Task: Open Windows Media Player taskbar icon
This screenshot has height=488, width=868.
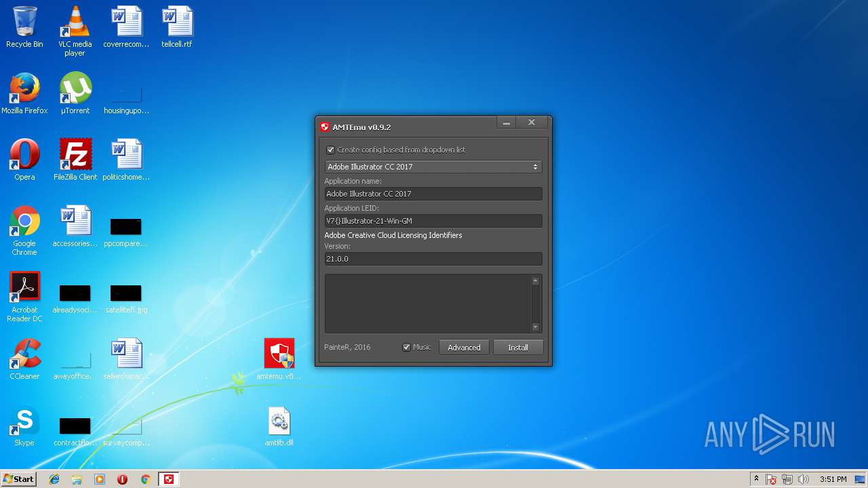Action: pos(100,479)
